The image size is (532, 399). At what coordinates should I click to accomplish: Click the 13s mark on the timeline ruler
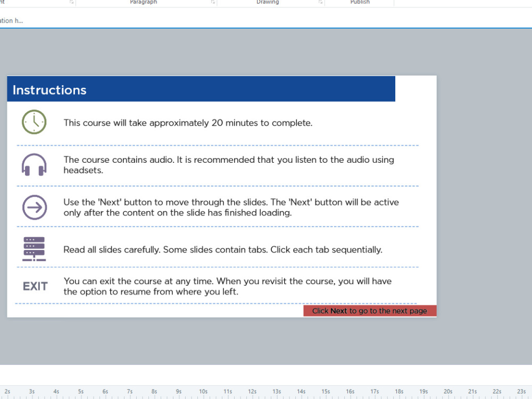(x=277, y=392)
